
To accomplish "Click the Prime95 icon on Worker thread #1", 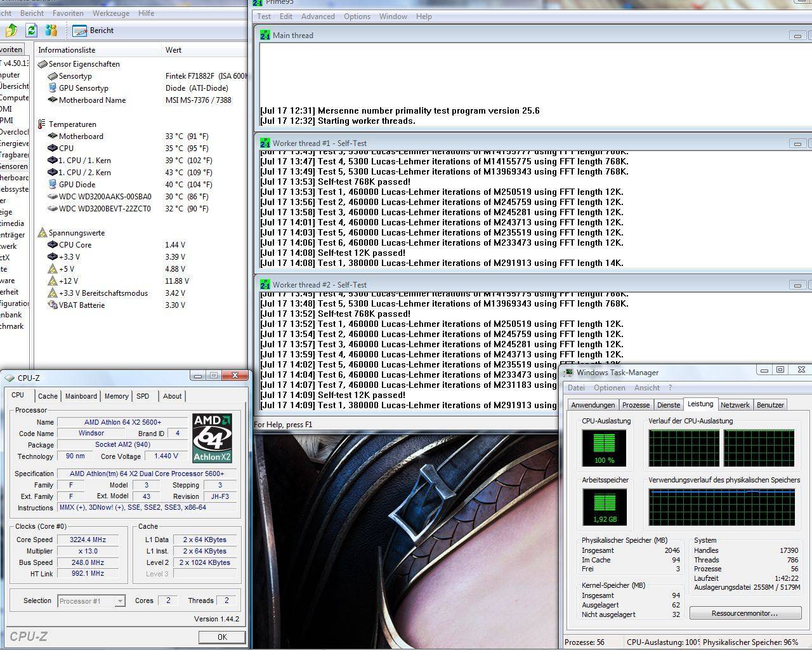I will click(265, 143).
